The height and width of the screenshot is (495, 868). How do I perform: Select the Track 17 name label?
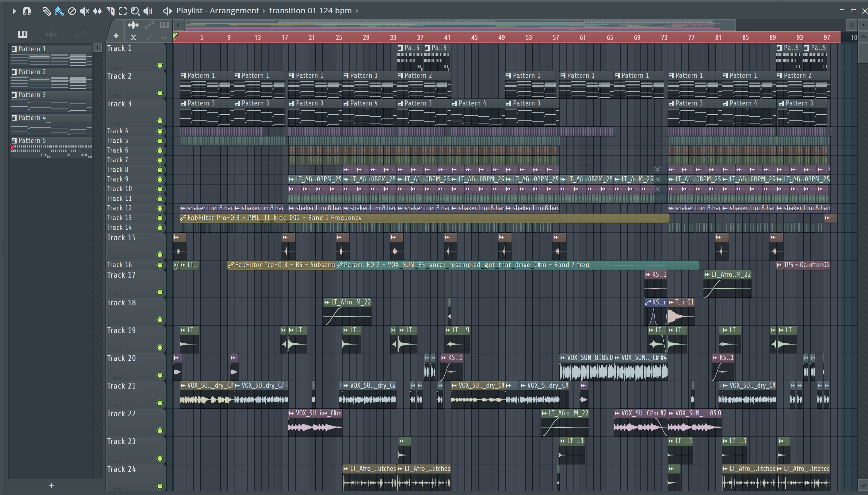point(121,275)
